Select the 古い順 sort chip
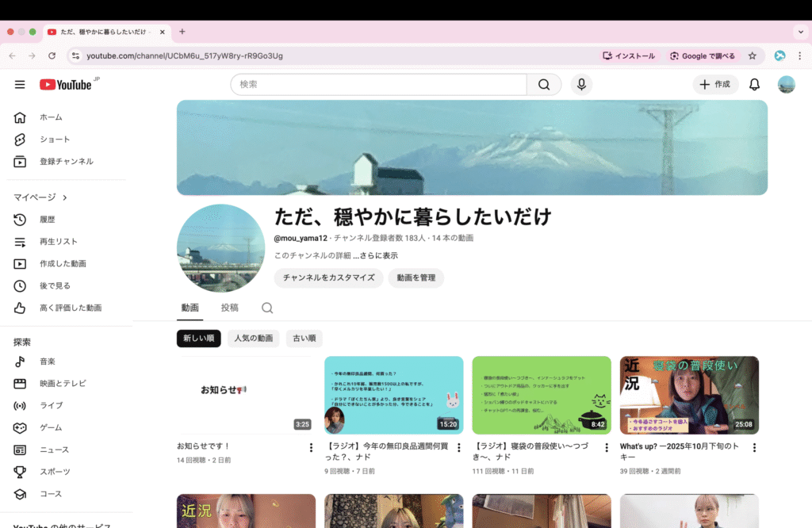812x528 pixels. pos(304,339)
